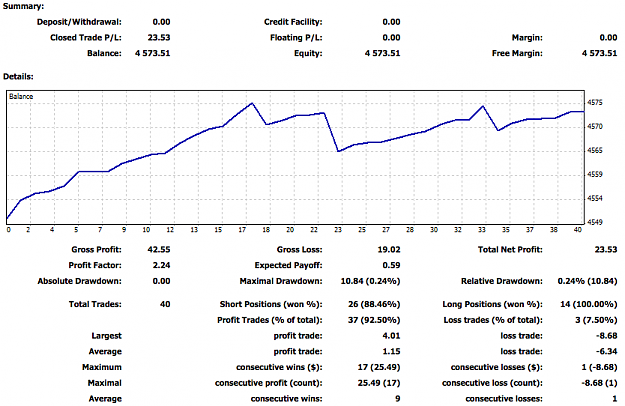This screenshot has height=406, width=625.
Task: Select the Free Margin value 4 573.51
Action: [599, 53]
